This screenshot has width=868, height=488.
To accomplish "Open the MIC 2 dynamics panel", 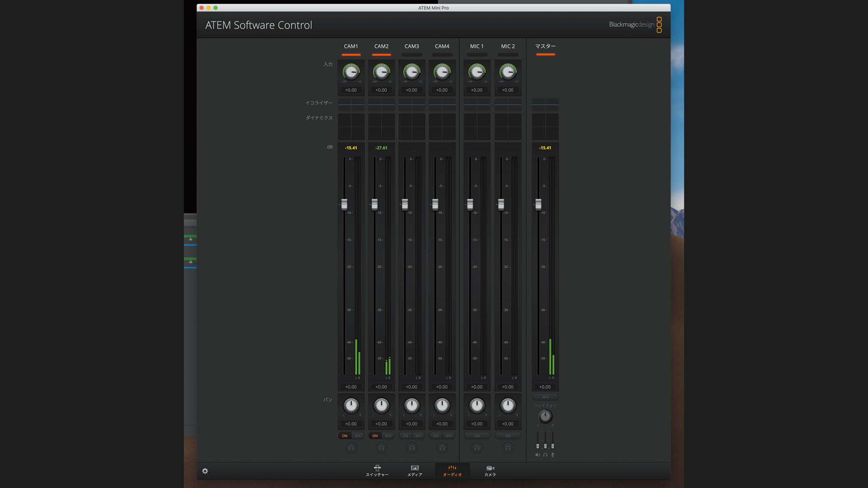I will point(508,127).
